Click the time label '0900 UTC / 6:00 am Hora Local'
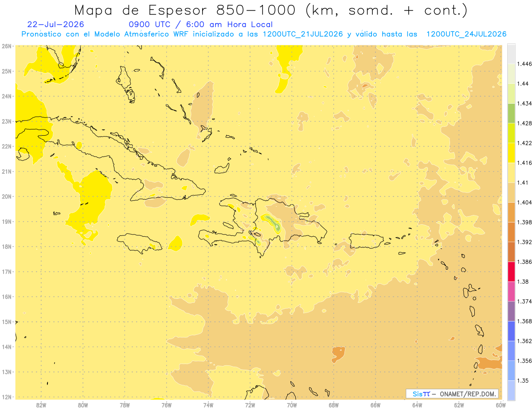Image resolution: width=532 pixels, height=411 pixels. coord(200,24)
